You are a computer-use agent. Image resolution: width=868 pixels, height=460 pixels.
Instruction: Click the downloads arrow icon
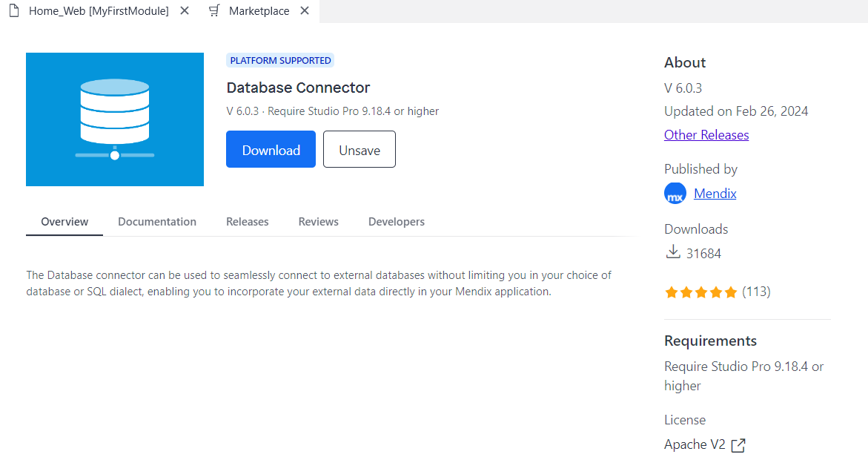[x=673, y=253]
